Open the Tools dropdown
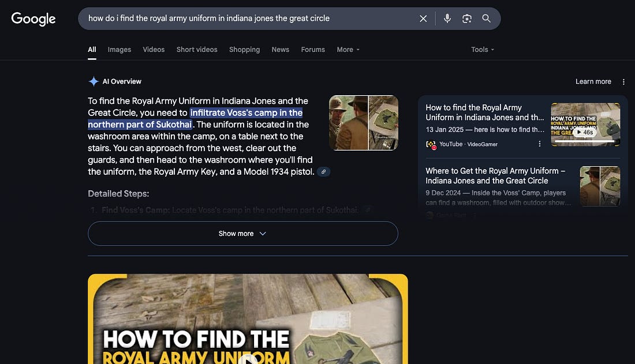 tap(482, 50)
